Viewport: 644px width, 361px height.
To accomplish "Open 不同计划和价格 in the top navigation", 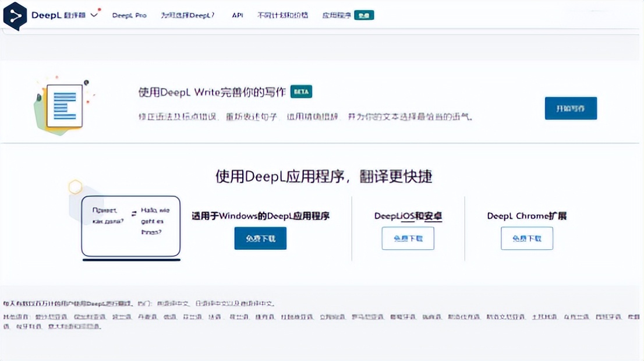I will [x=282, y=15].
